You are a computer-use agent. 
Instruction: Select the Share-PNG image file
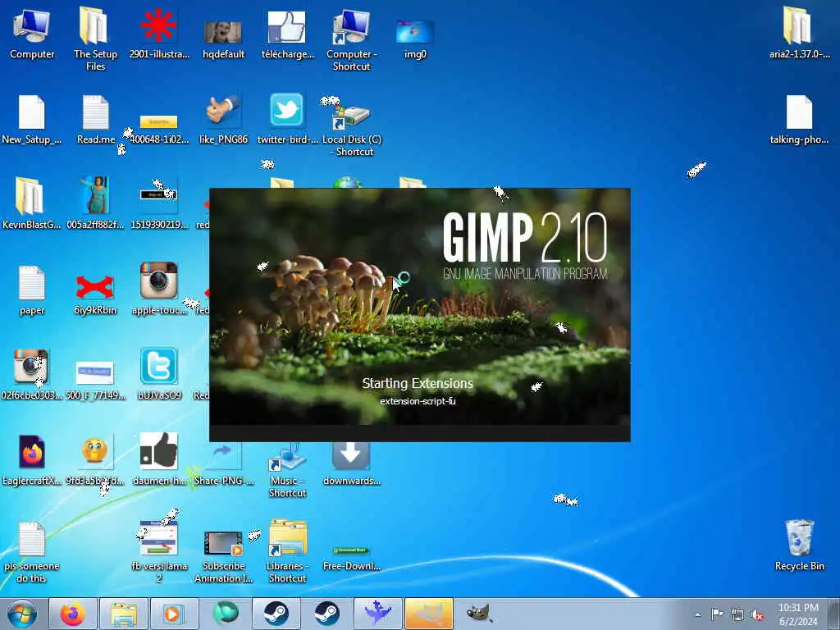pos(224,464)
